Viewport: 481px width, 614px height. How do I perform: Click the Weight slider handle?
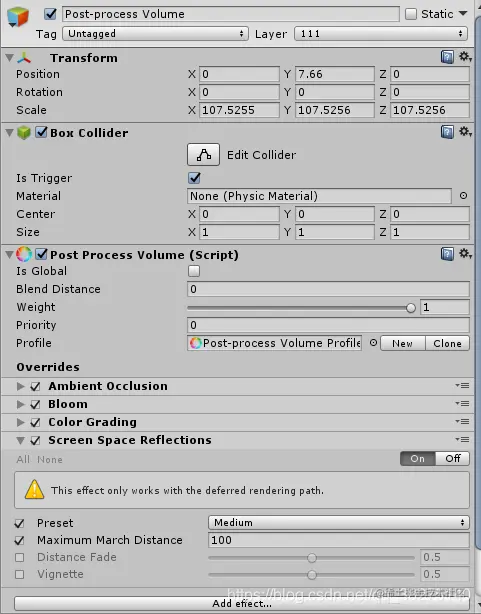410,308
